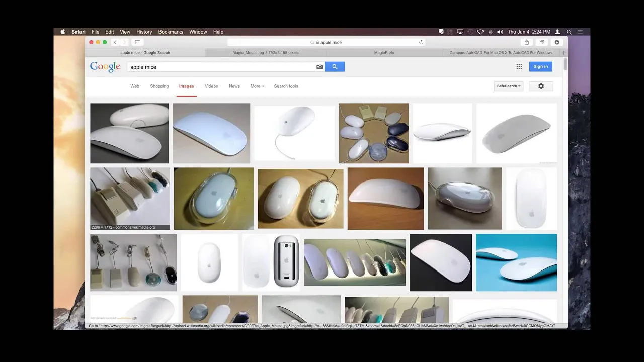Go back in Safari

(115, 42)
